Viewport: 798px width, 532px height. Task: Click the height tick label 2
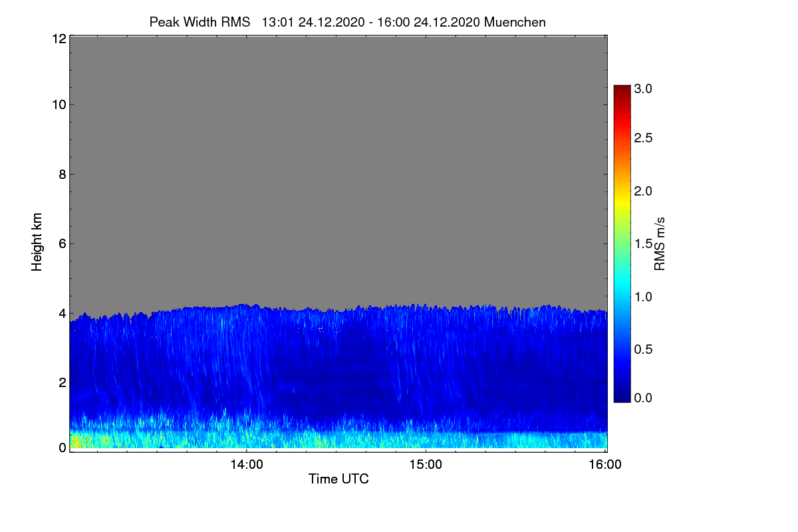pyautogui.click(x=61, y=382)
